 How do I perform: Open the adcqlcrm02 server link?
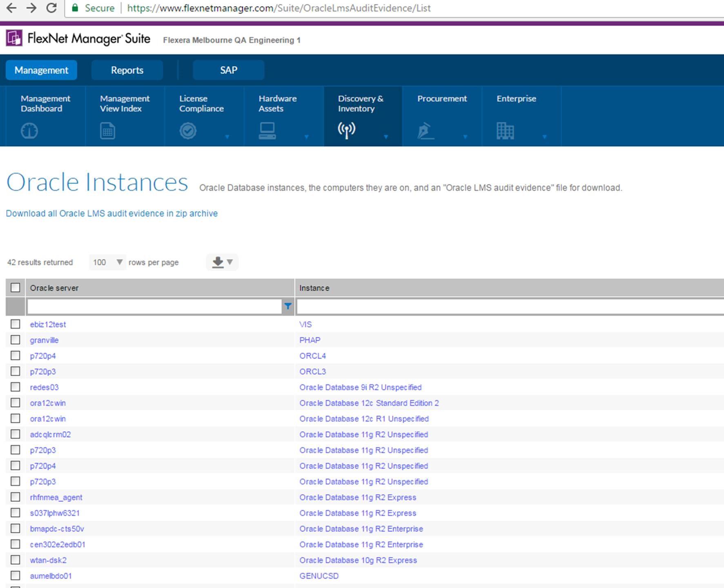[50, 434]
